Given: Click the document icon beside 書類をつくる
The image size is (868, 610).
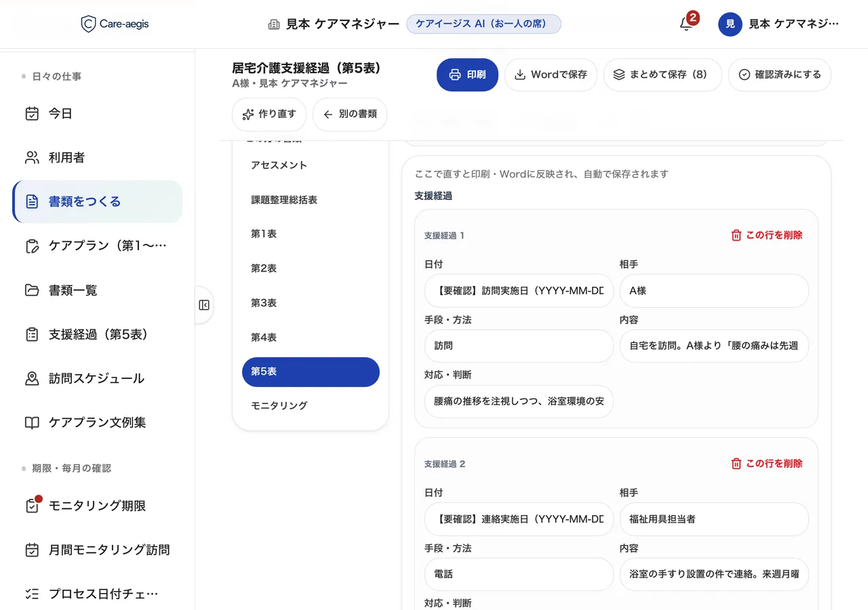Looking at the screenshot, I should click(x=32, y=201).
